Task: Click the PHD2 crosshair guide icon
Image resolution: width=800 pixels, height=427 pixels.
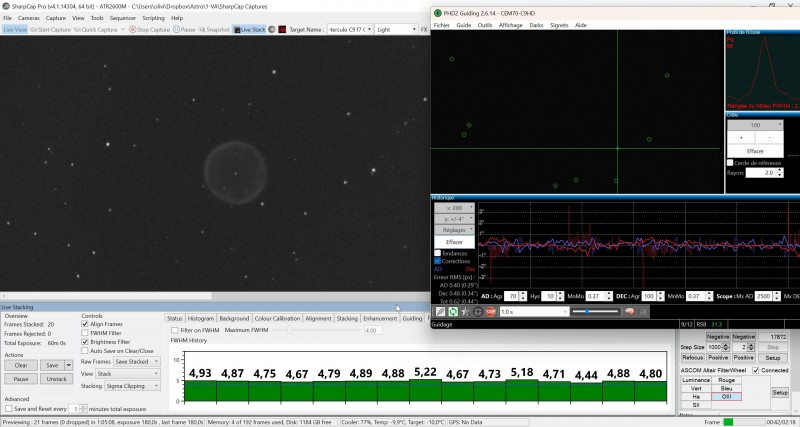Action: tap(478, 311)
